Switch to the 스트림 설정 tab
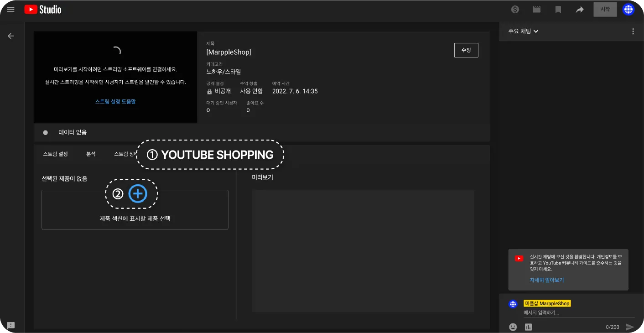The height and width of the screenshot is (333, 644). [55, 154]
